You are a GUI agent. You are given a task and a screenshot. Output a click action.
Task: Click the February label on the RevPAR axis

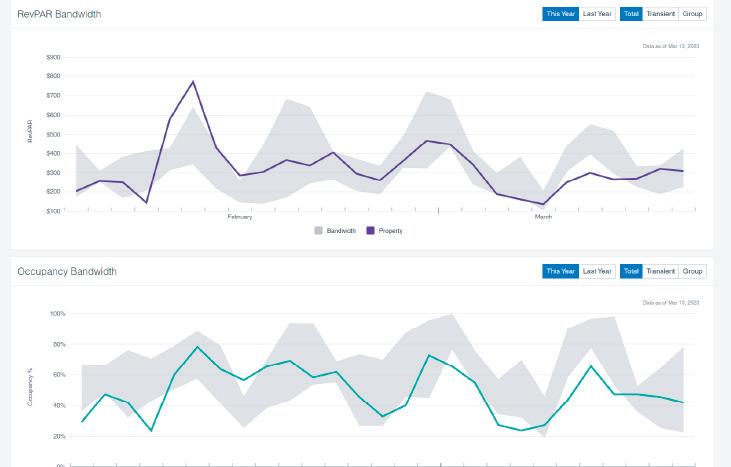(240, 217)
